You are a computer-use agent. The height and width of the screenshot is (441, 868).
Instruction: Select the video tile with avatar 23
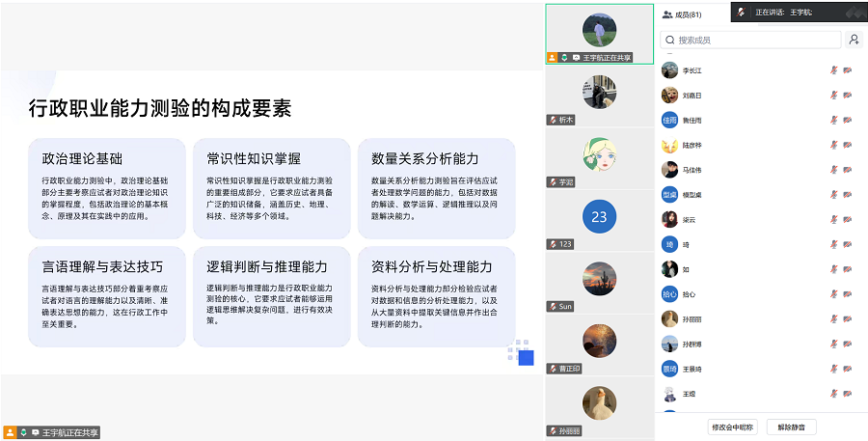599,218
